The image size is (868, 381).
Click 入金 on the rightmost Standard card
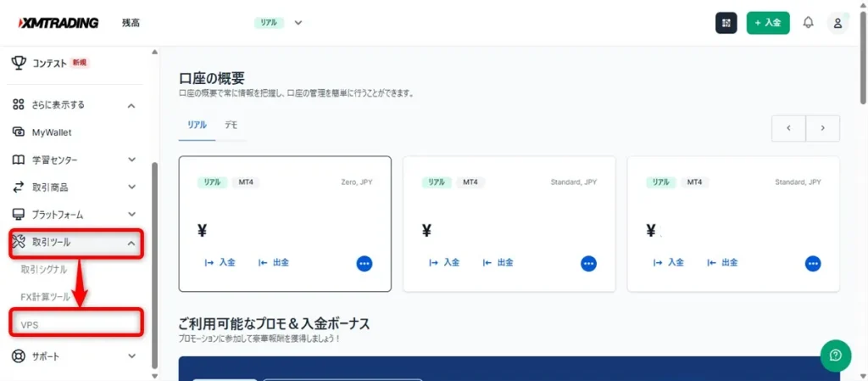669,262
